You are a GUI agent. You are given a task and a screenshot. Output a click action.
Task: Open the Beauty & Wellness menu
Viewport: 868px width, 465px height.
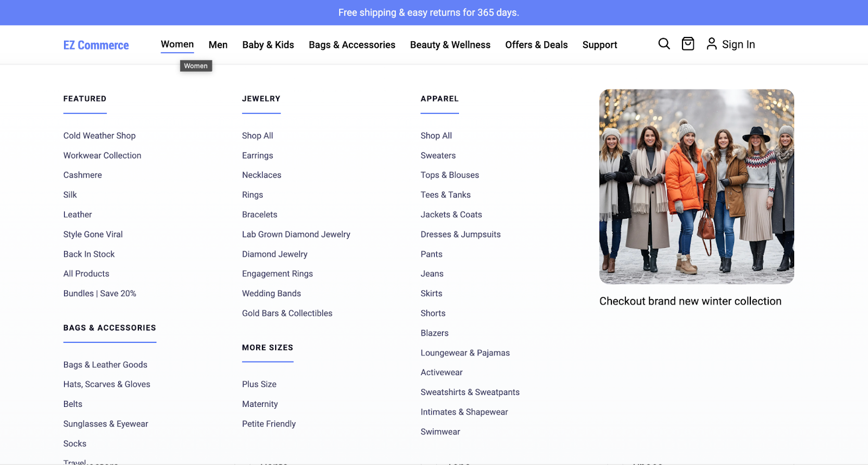coord(450,44)
